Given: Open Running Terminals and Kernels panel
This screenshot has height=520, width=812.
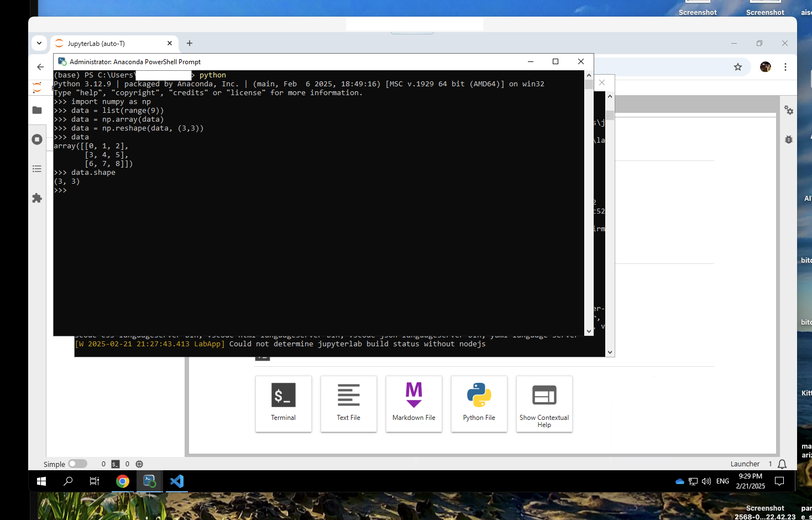Looking at the screenshot, I should (x=37, y=139).
